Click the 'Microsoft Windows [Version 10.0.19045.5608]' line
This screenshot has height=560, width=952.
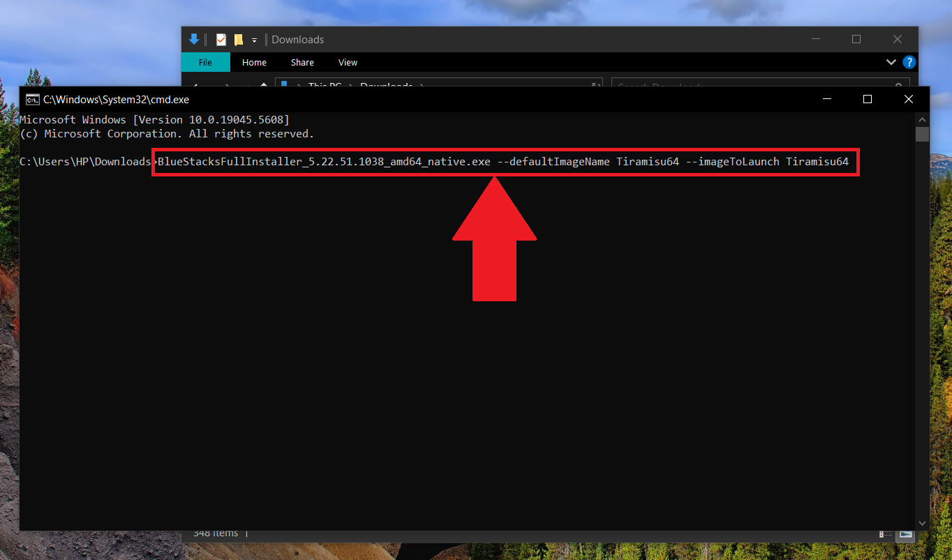(154, 120)
